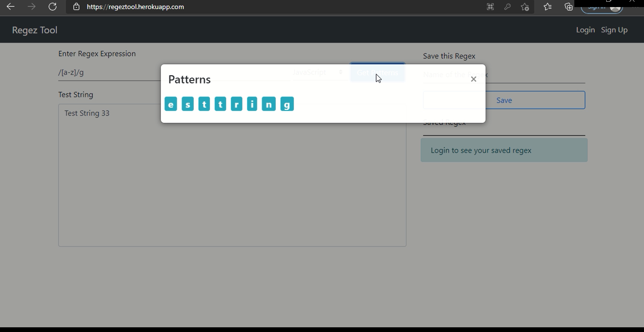Click the 'Patterns' modal title

[189, 79]
